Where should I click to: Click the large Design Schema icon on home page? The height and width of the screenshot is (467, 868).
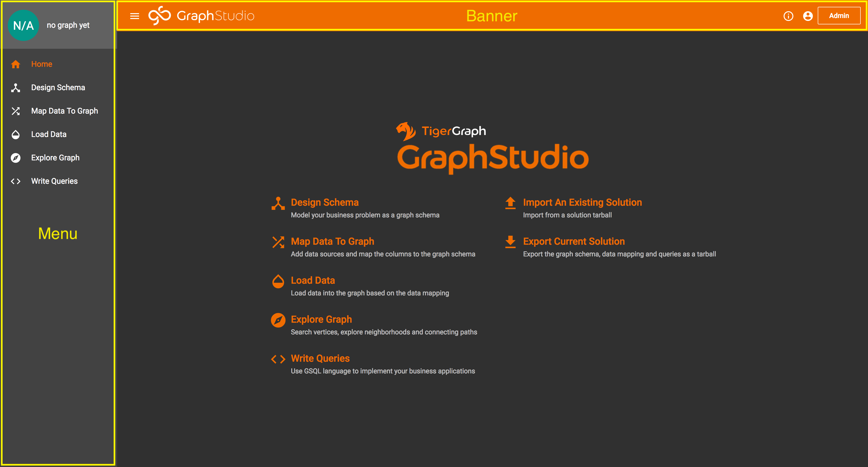click(x=278, y=203)
